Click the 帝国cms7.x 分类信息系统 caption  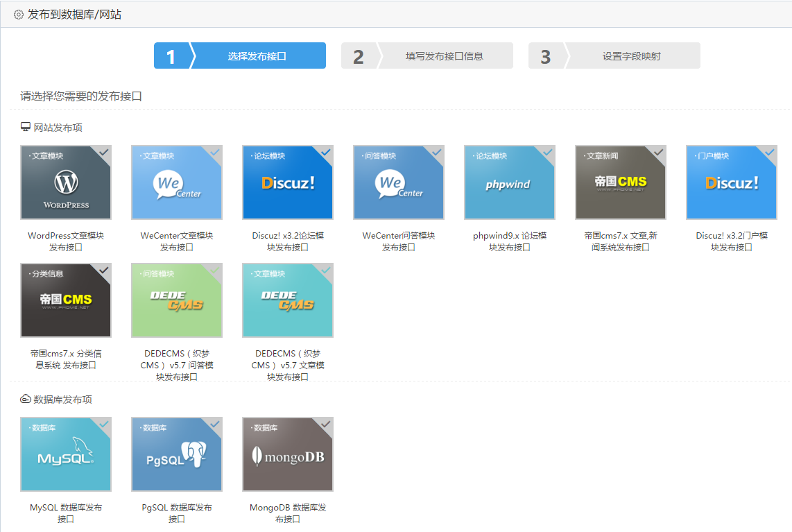tap(66, 359)
